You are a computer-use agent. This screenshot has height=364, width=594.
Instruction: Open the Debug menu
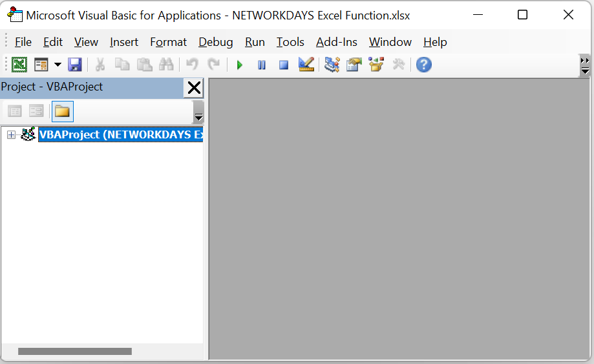click(x=215, y=42)
